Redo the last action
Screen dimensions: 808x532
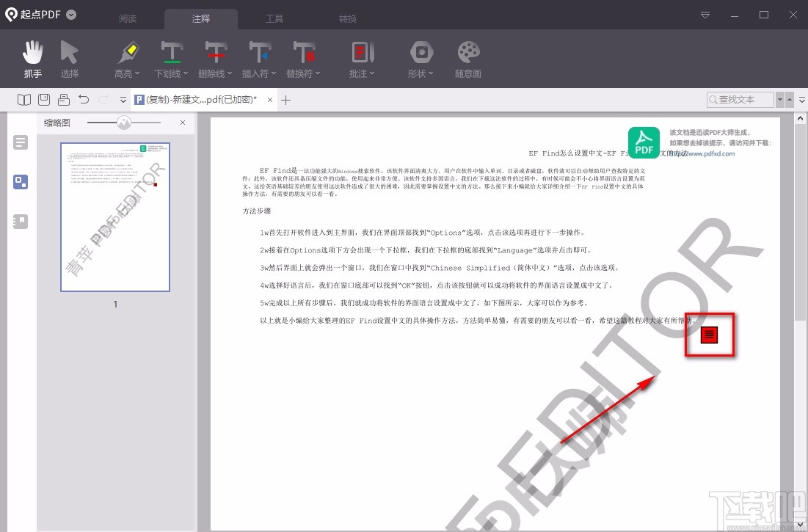[103, 99]
